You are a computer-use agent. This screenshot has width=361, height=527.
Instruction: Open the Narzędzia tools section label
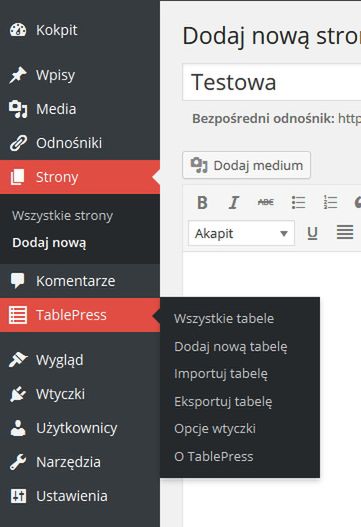click(x=68, y=462)
